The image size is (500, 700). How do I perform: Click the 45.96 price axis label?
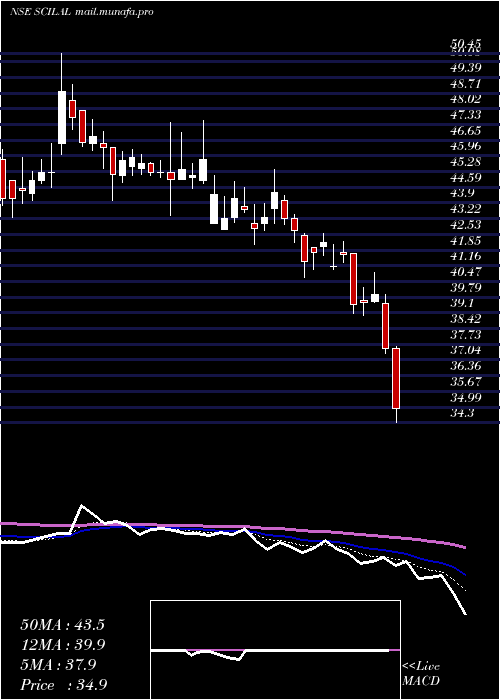tap(466, 146)
